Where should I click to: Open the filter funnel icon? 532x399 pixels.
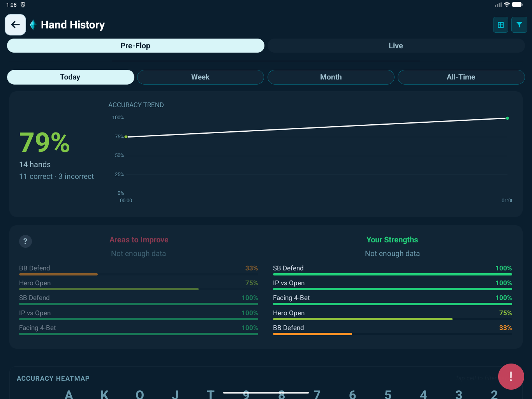tap(519, 25)
